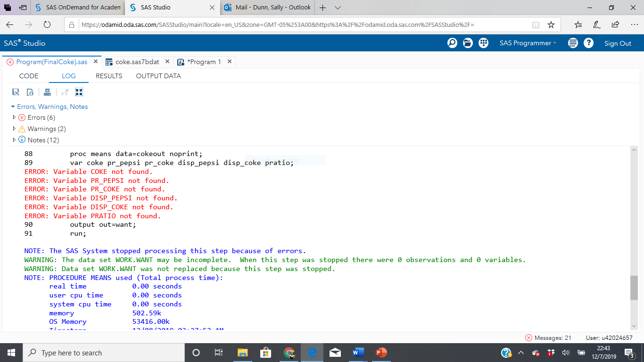The image size is (644, 362).
Task: Click the taskbar clock showing 22:43
Action: tap(603, 353)
